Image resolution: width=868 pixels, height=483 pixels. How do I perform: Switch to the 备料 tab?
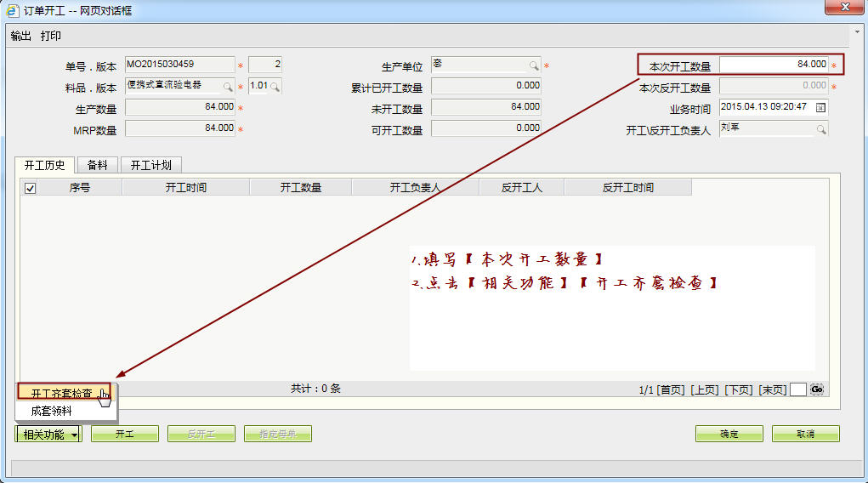coord(98,165)
